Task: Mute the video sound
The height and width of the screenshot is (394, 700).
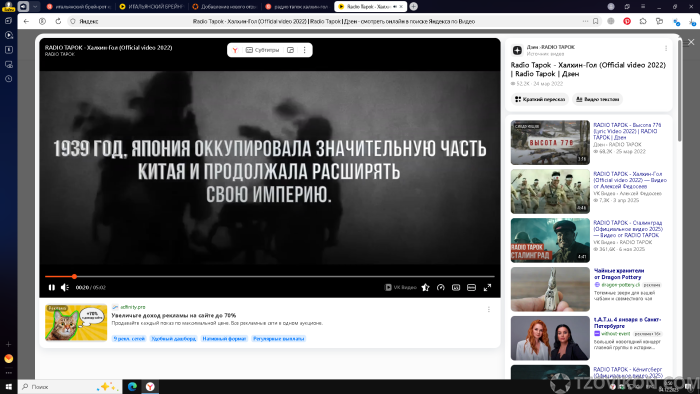Action: click(x=65, y=287)
